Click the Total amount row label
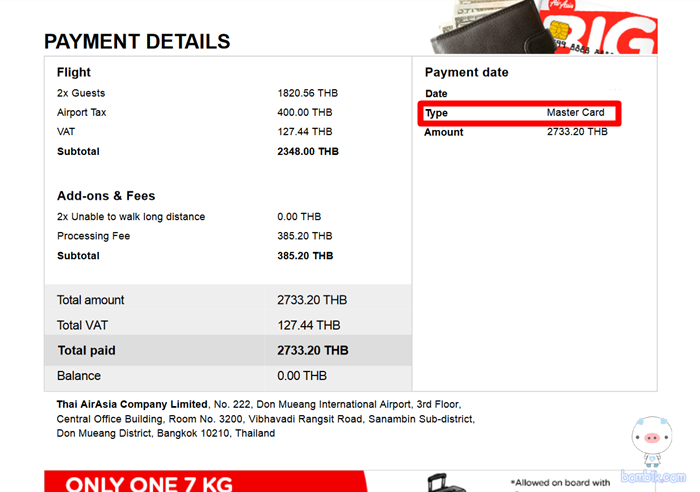The image size is (700, 492). point(91,300)
